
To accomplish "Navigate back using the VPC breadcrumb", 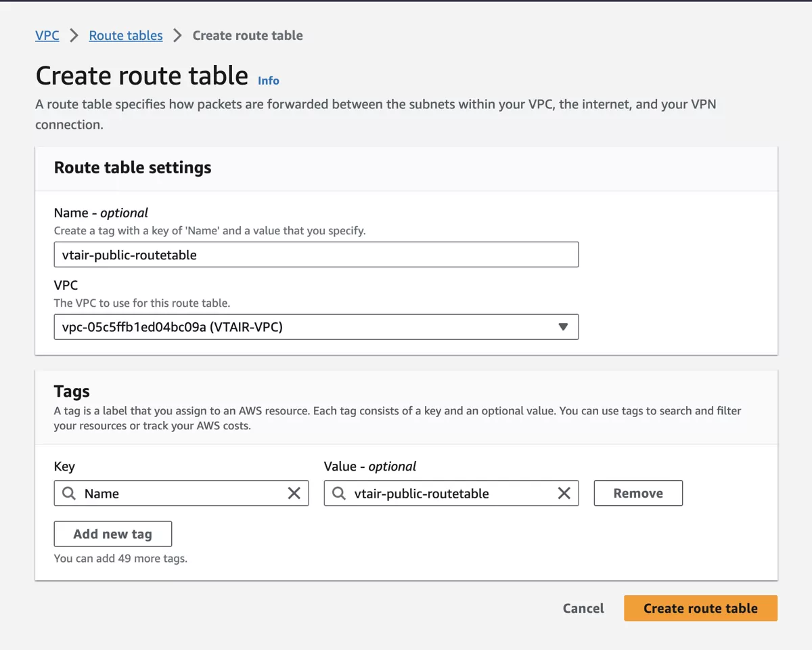I will point(47,35).
